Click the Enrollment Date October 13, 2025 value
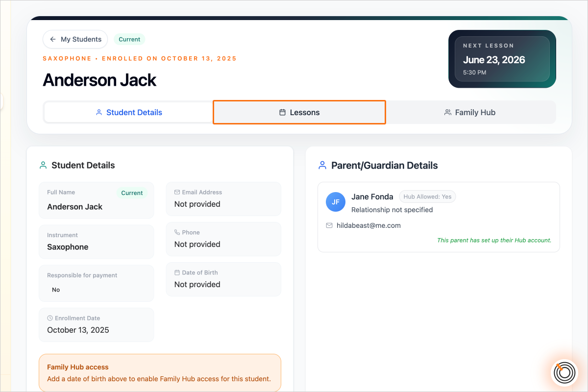Viewport: 588px width, 392px height. pyautogui.click(x=78, y=330)
